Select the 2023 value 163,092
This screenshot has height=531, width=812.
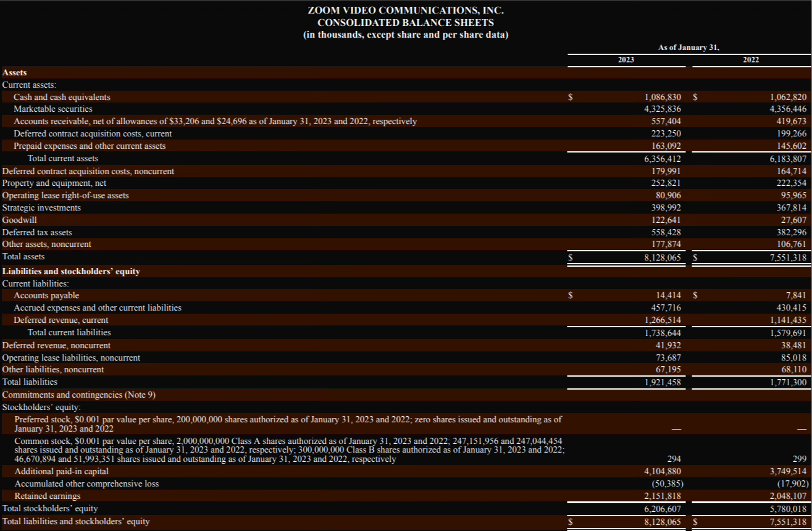pos(666,146)
